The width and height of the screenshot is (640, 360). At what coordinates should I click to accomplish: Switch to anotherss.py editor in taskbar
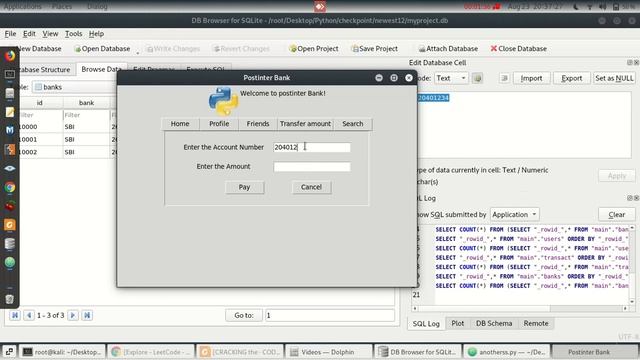507,352
